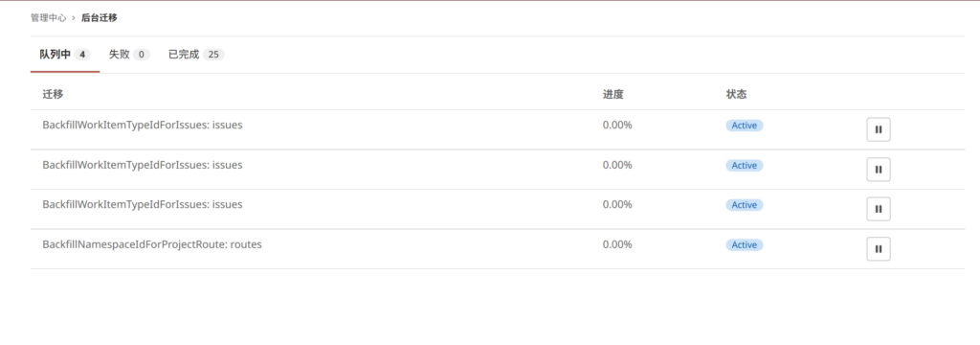This screenshot has width=980, height=345.
Task: Click the Active badge in the first row
Action: [744, 126]
